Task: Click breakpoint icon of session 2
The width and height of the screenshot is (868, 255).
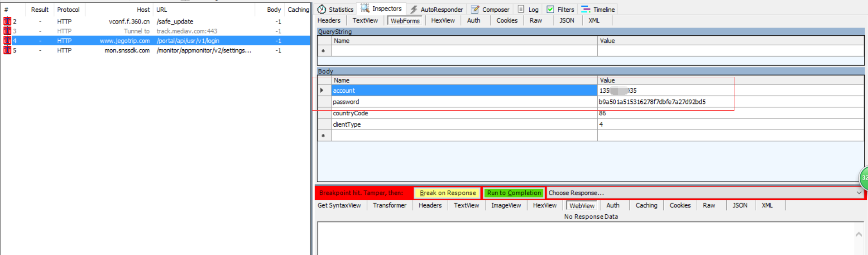Action: (x=7, y=21)
